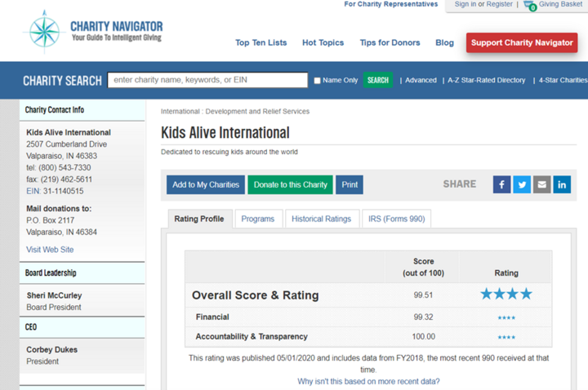
Task: Focus the charity search input field
Action: [x=207, y=80]
